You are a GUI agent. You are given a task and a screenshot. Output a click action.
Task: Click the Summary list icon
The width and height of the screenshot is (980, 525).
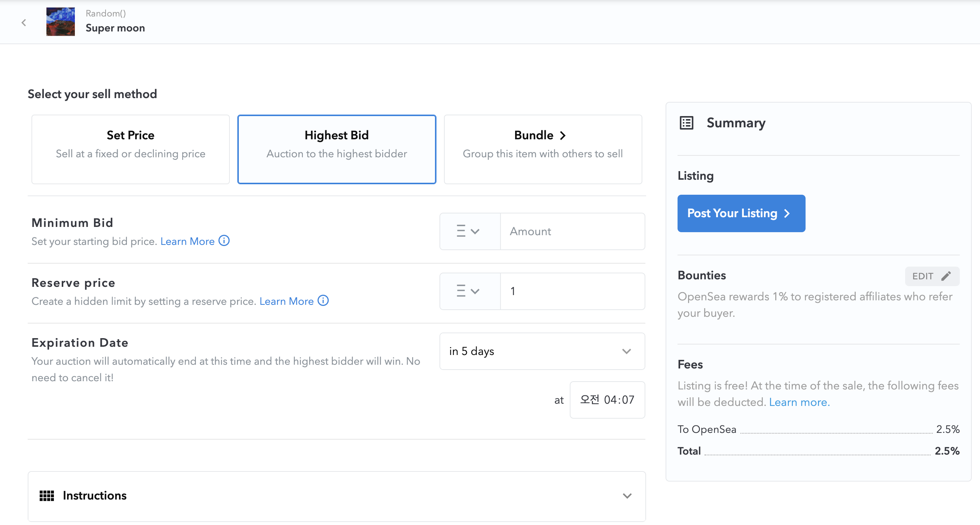tap(686, 123)
